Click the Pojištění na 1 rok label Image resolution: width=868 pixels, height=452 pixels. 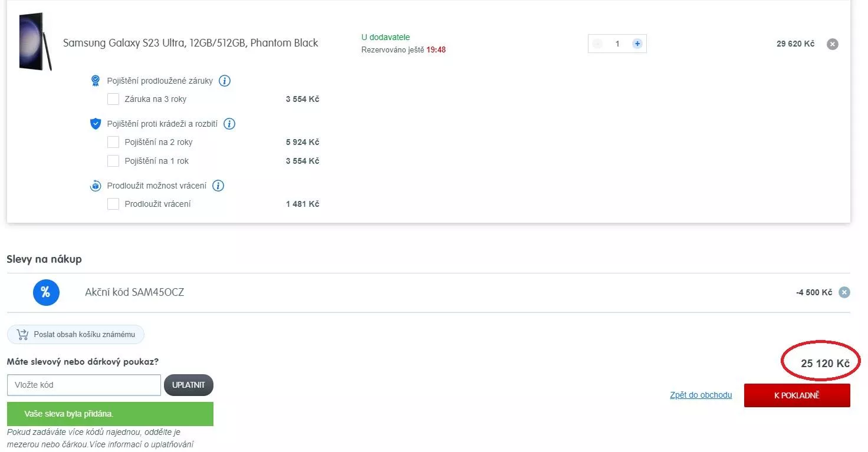(157, 161)
